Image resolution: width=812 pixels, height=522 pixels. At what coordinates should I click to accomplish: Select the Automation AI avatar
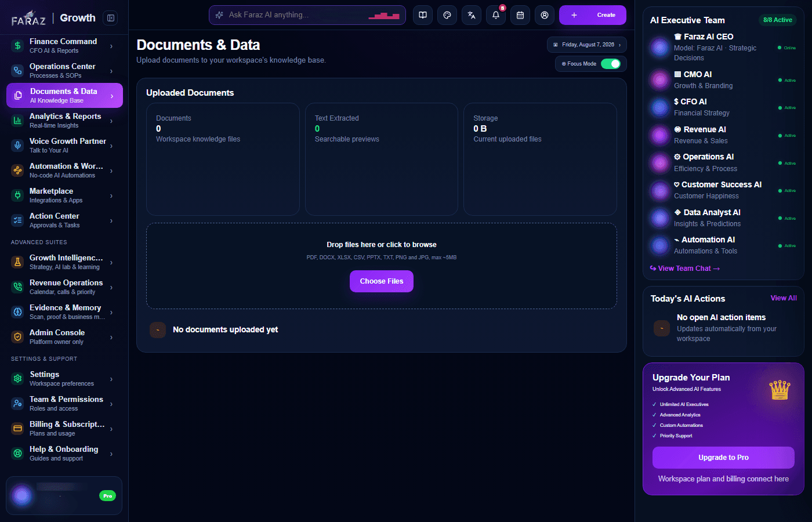click(x=660, y=245)
